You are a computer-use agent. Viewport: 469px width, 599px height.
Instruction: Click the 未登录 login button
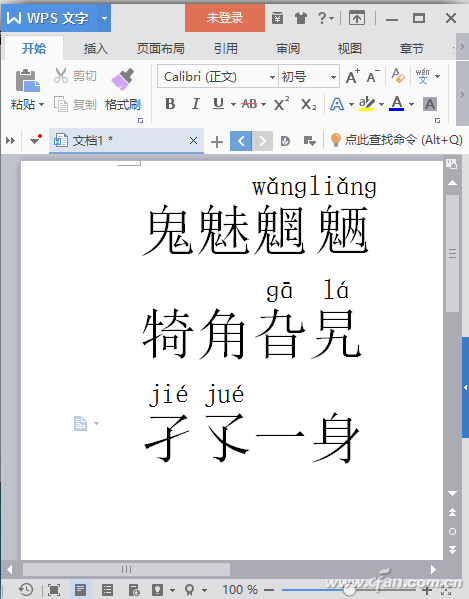(x=225, y=18)
